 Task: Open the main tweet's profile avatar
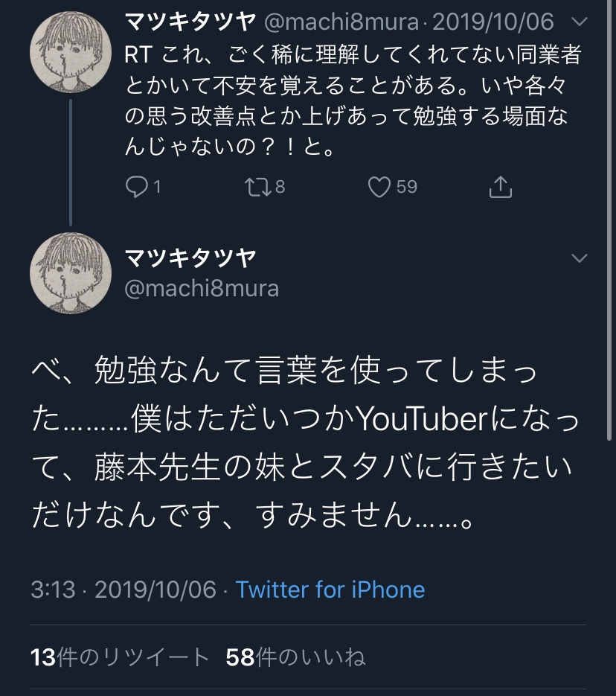point(71,273)
